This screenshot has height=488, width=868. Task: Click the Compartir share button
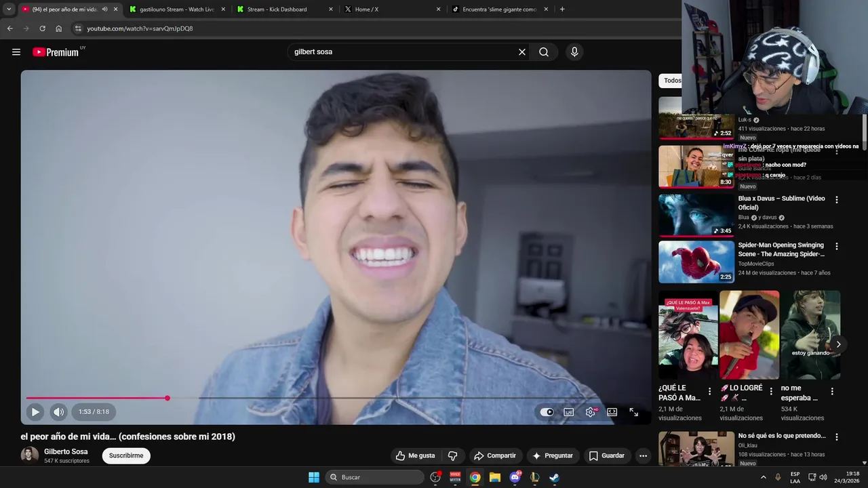[495, 455]
